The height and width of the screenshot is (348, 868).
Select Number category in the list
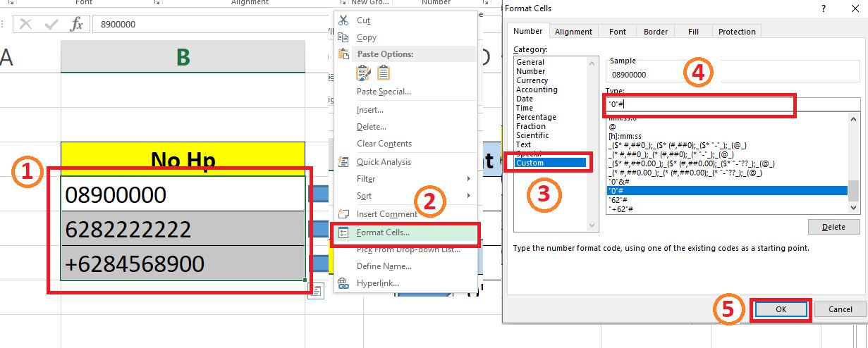pos(530,71)
